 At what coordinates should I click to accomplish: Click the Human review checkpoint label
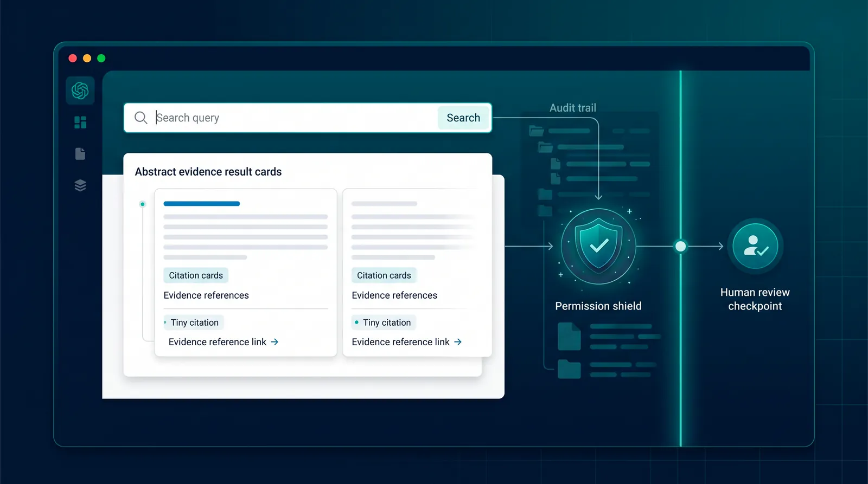pyautogui.click(x=755, y=299)
